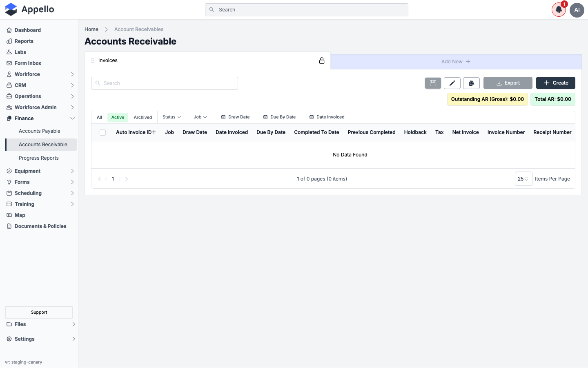Sort by Auto Invoice ID arrow

pos(154,132)
